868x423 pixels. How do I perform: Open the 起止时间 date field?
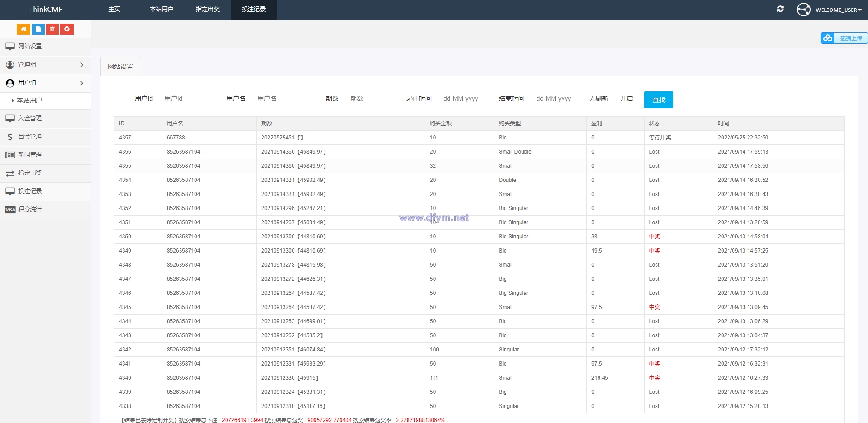click(461, 98)
